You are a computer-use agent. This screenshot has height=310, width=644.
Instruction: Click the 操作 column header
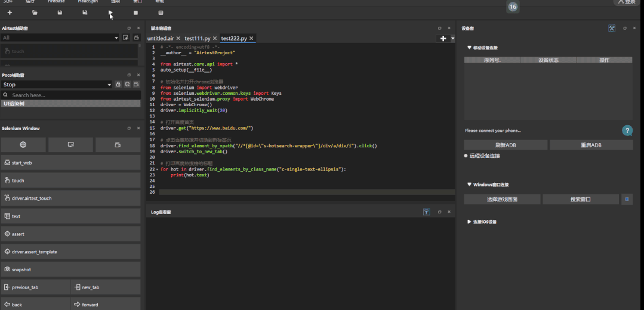604,60
